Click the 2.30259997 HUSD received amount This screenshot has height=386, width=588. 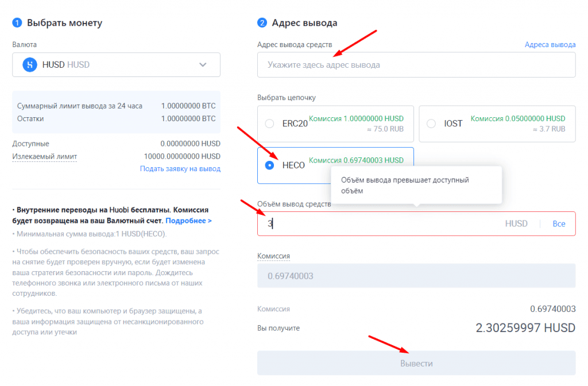tap(525, 328)
